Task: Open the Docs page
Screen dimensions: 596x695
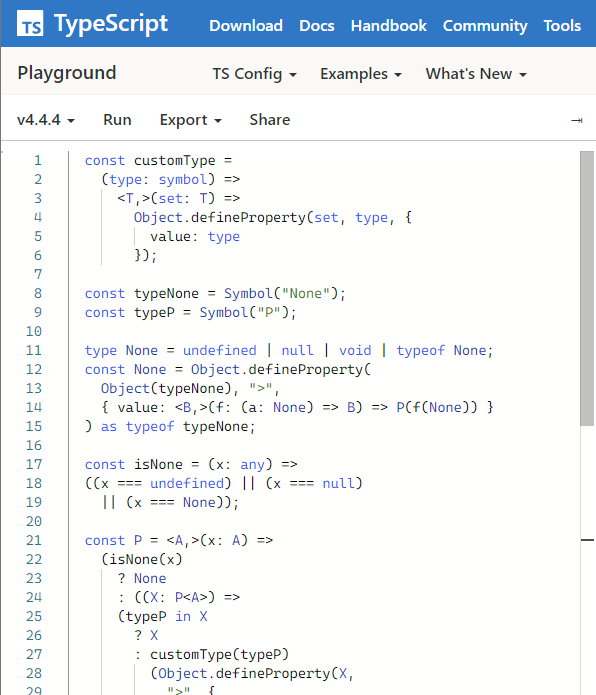Action: (317, 25)
